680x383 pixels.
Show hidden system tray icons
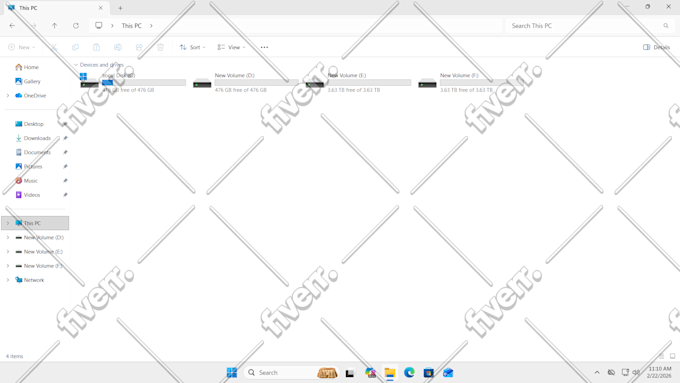[x=597, y=373]
